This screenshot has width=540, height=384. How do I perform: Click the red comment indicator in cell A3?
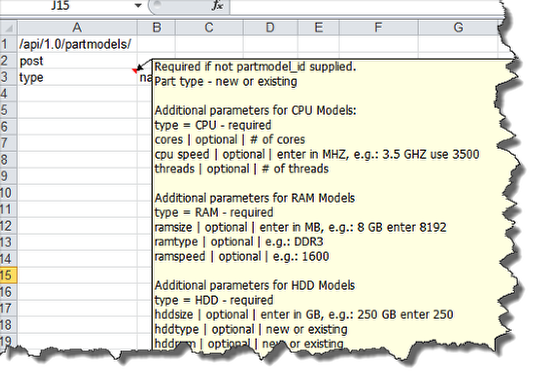pos(135,71)
